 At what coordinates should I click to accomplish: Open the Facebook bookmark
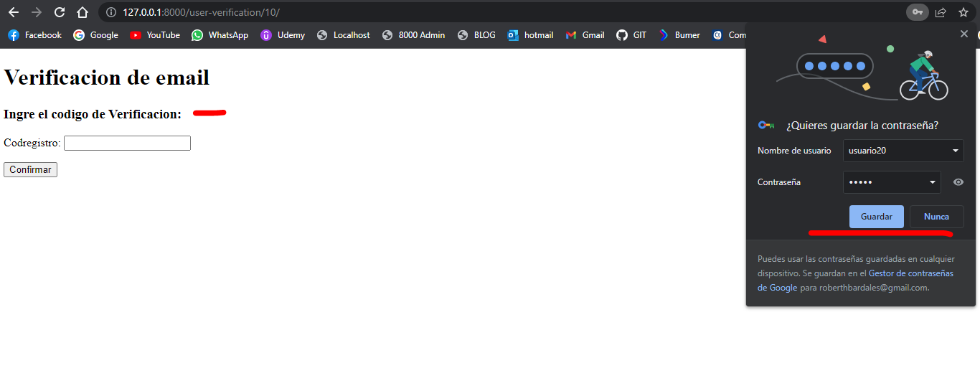click(34, 35)
